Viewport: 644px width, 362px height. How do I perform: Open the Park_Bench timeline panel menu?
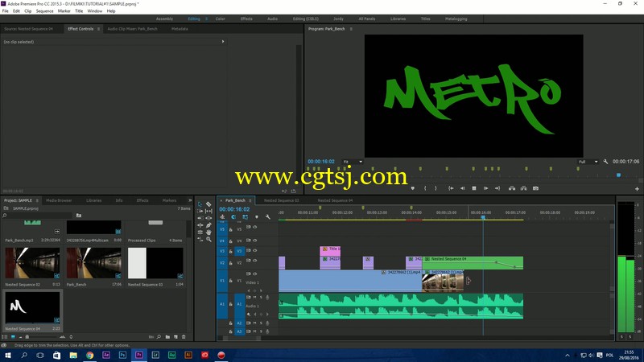(x=250, y=200)
